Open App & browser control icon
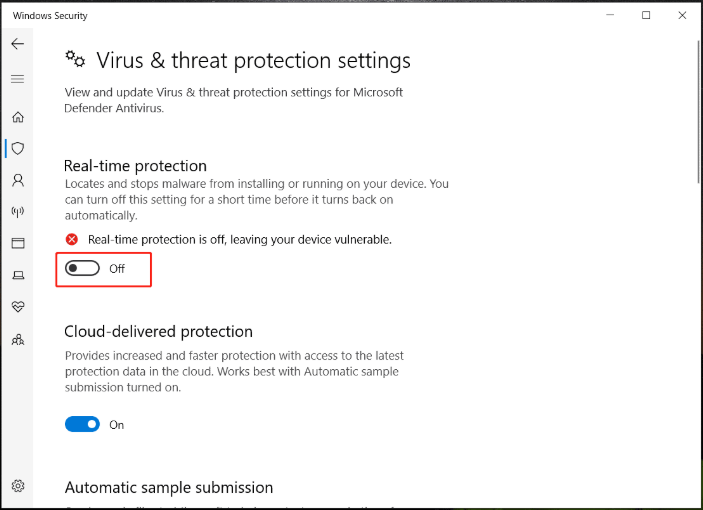This screenshot has width=703, height=510. click(x=18, y=243)
